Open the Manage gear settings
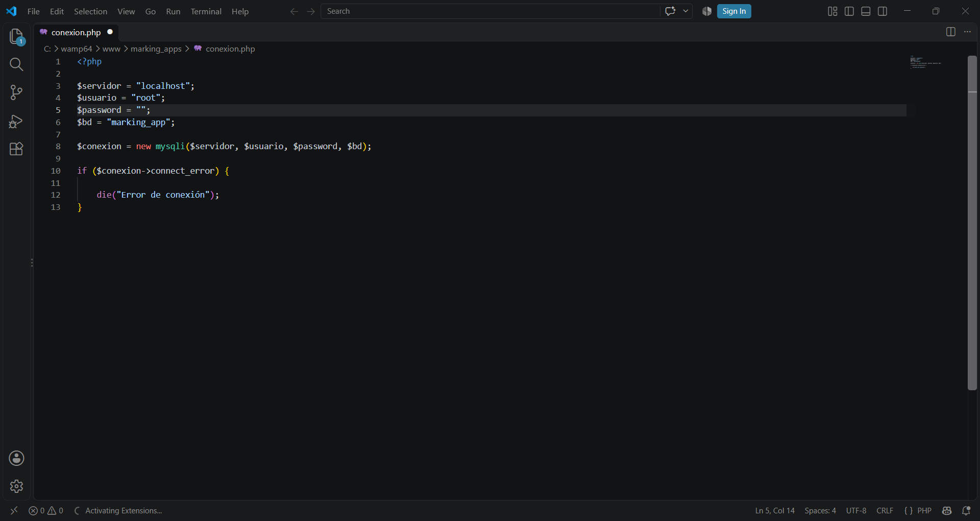The height and width of the screenshot is (521, 980). click(16, 486)
